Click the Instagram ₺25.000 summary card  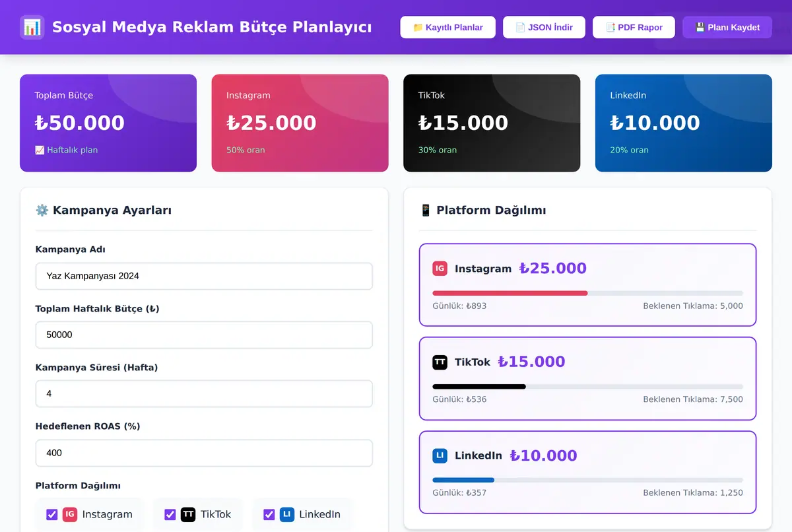tap(300, 123)
